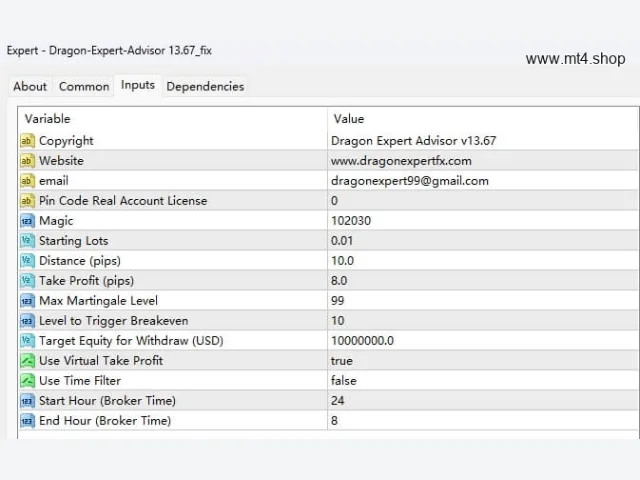Click the Variable column header
640x480 pixels.
[47, 119]
